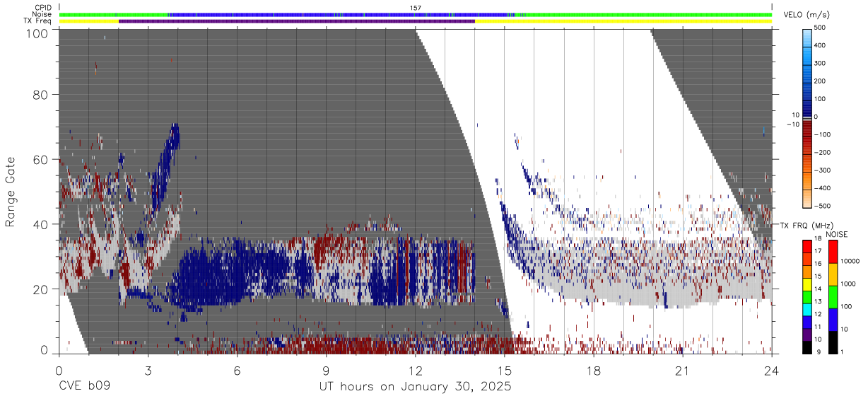
Task: Click the 9 TX frequency legend label
Action: (x=819, y=354)
